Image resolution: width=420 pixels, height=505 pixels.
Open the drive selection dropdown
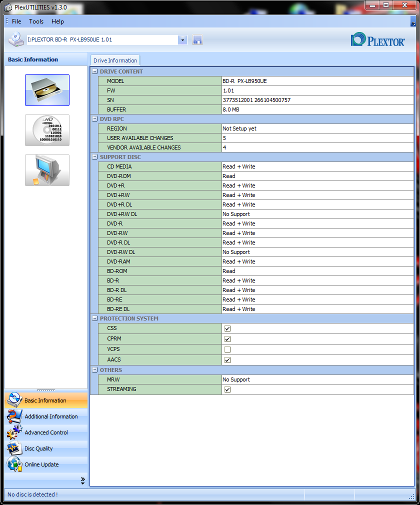coord(182,39)
